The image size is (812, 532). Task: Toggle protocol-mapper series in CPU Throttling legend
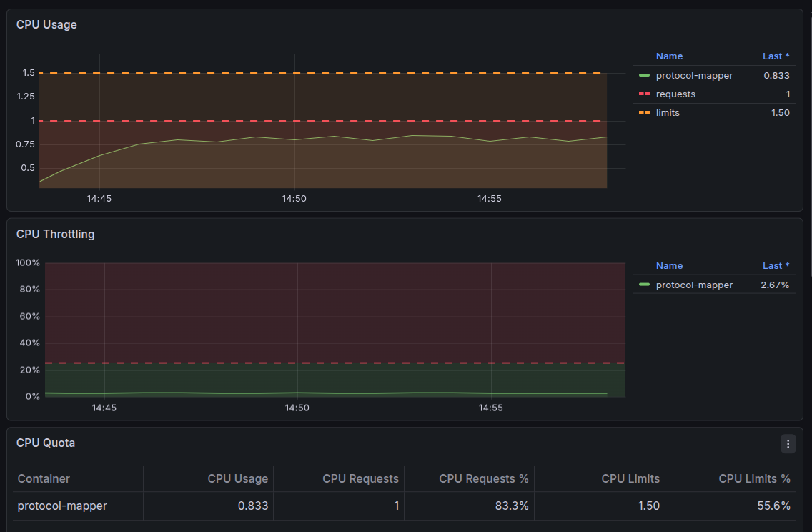[x=694, y=285]
